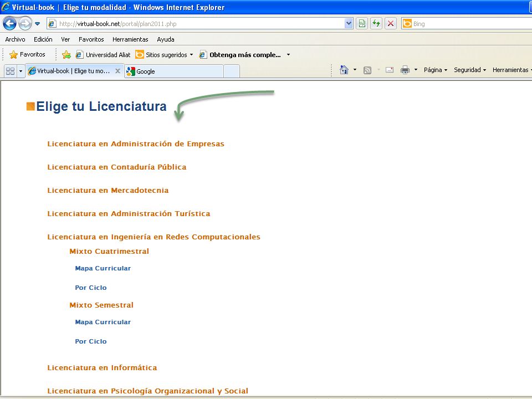Collapse Licenciatura en Ingeniería en Redes Computacionales
Image resolution: width=532 pixels, height=399 pixels.
pyautogui.click(x=154, y=237)
